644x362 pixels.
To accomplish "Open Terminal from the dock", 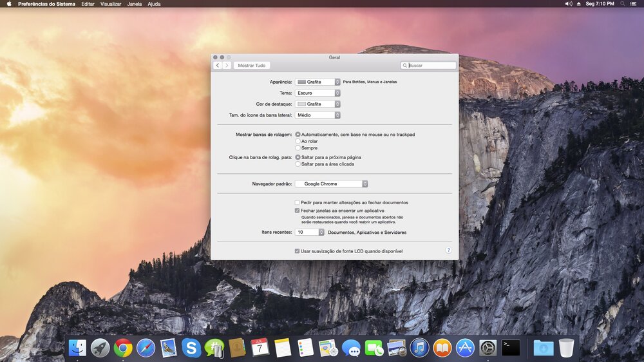I will pyautogui.click(x=511, y=348).
